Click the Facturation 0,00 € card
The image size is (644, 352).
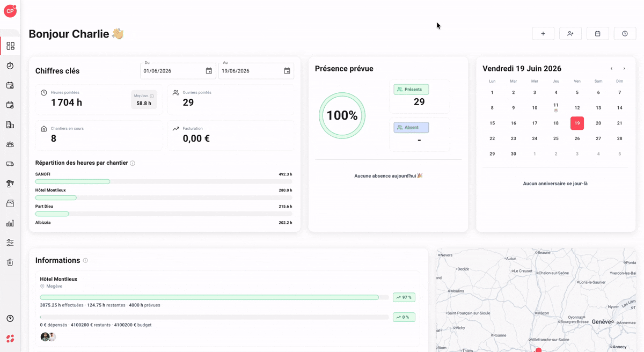231,135
